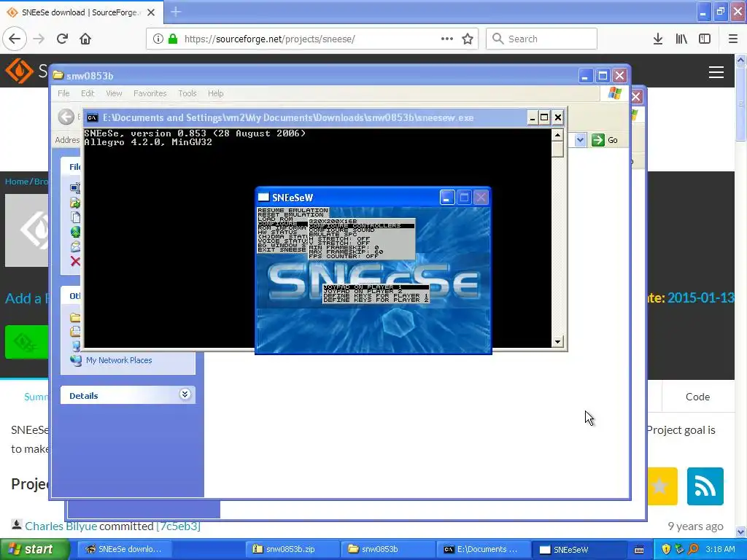Open Configure Controllers submenu entry
The image size is (747, 560).
coord(361,226)
